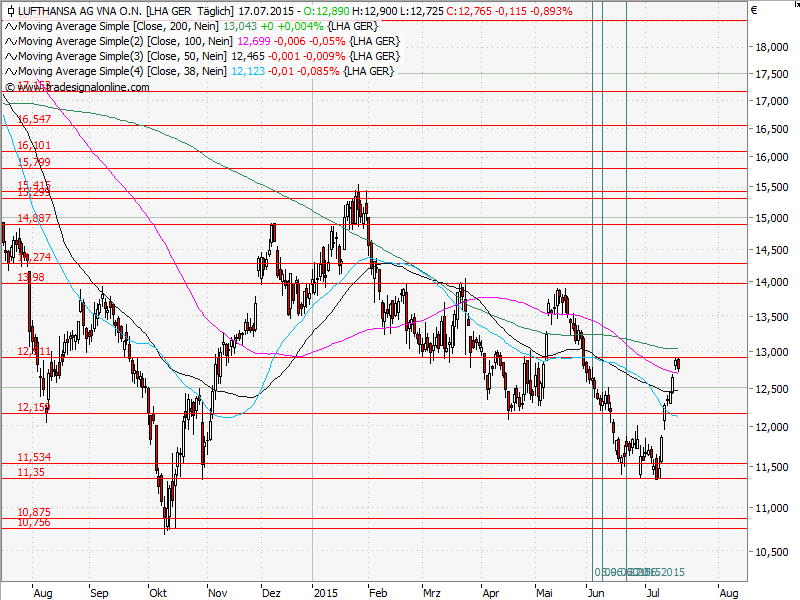The width and height of the screenshot is (800, 600).
Task: Click the candlestick at the February price peak
Action: click(357, 200)
